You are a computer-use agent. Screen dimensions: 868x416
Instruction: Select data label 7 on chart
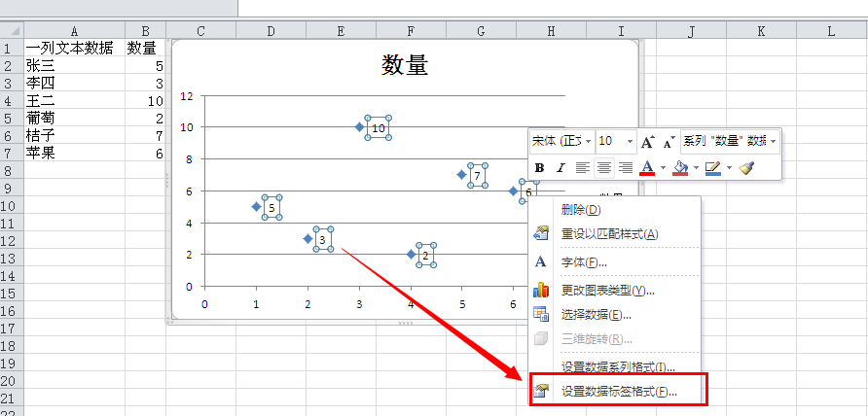[x=478, y=175]
